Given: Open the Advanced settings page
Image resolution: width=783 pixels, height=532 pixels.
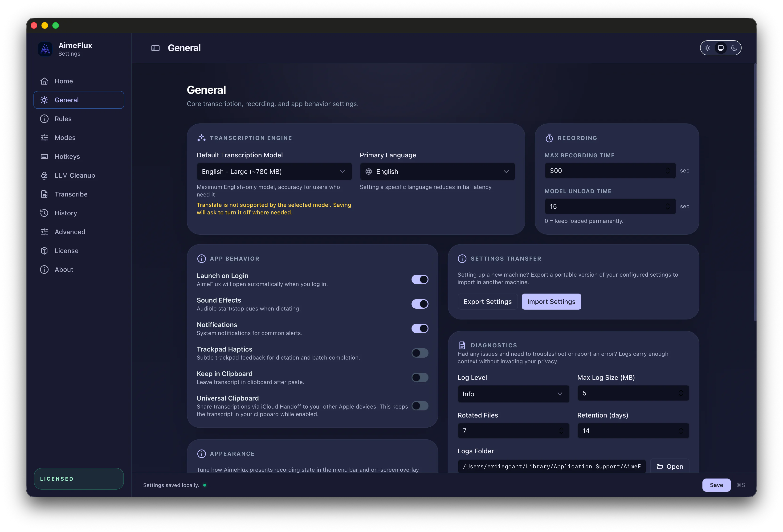Looking at the screenshot, I should tap(79, 232).
